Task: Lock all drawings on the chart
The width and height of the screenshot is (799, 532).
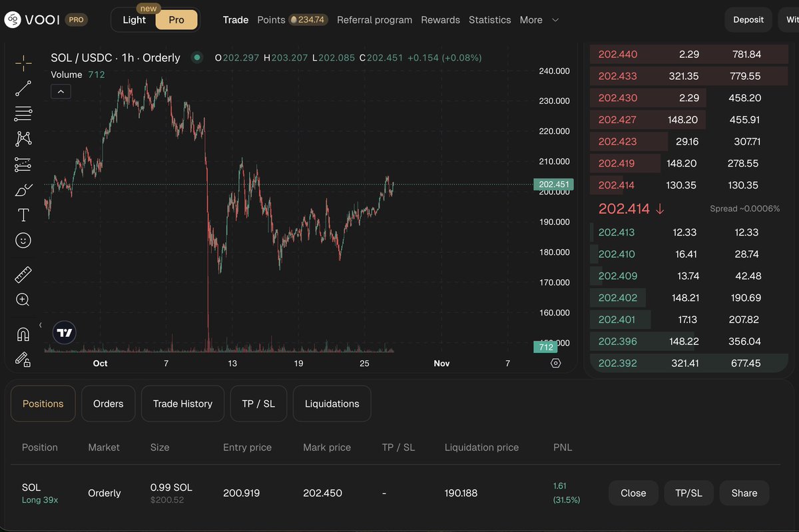Action: pyautogui.click(x=23, y=359)
